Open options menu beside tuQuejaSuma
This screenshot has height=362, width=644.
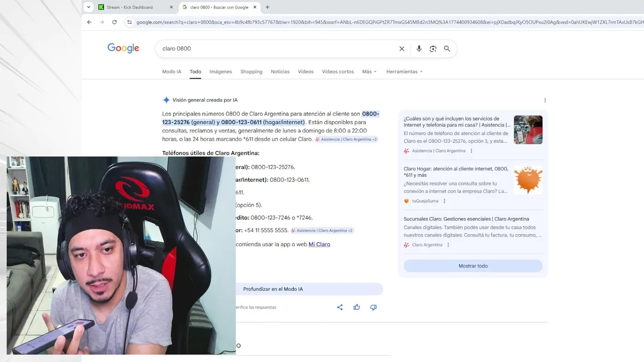point(444,201)
